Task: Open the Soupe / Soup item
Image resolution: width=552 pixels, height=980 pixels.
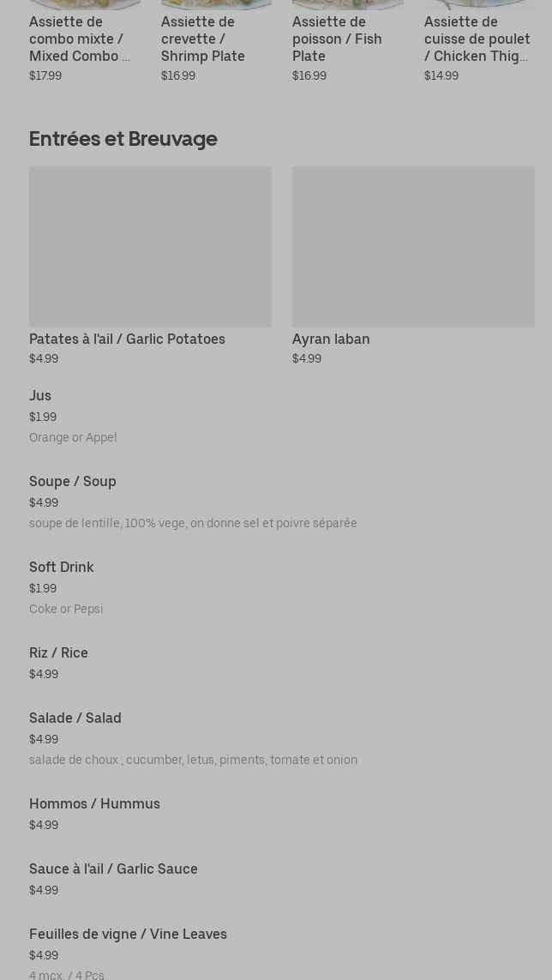Action: pos(73,481)
